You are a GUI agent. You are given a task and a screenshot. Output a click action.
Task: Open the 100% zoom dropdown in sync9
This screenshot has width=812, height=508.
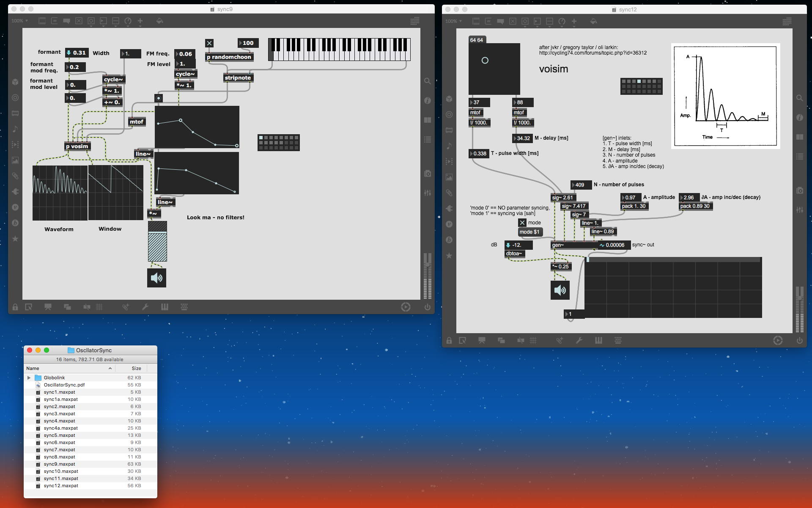point(20,21)
